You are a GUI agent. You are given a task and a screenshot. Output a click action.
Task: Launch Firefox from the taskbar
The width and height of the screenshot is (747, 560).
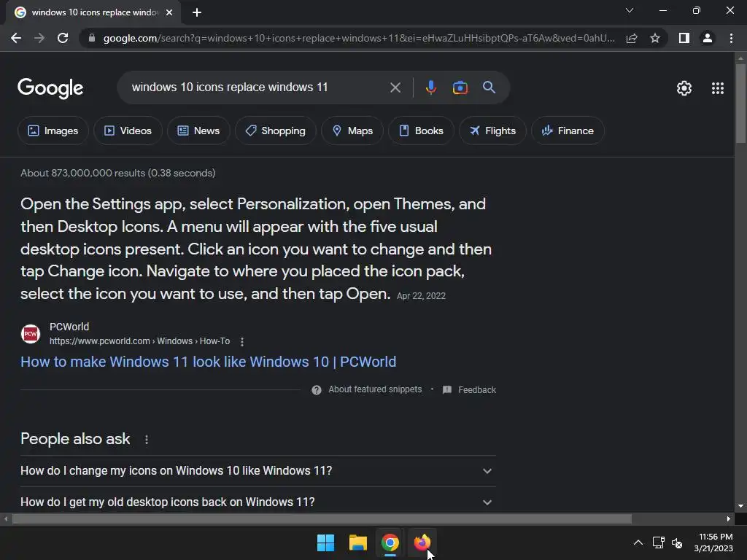(x=422, y=542)
